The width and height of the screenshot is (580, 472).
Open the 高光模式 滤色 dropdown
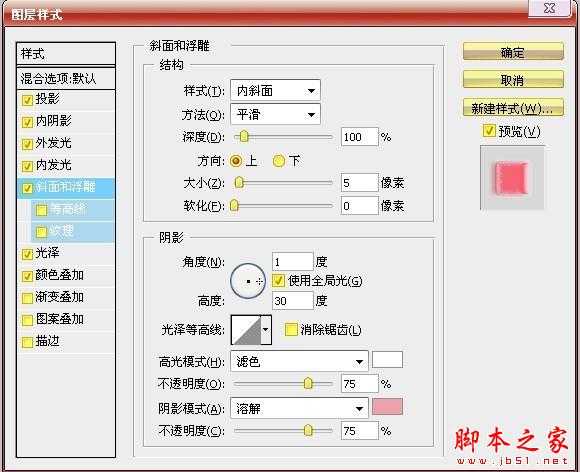coord(299,361)
